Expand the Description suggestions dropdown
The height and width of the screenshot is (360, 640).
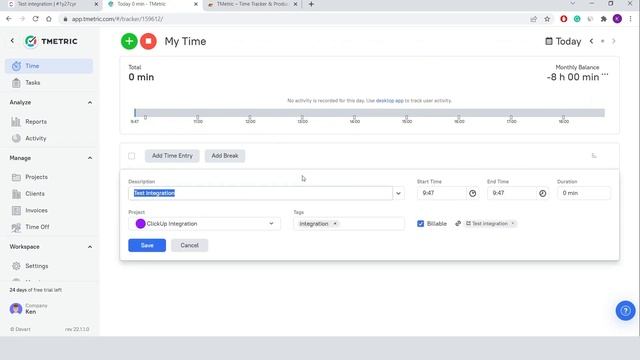(398, 193)
